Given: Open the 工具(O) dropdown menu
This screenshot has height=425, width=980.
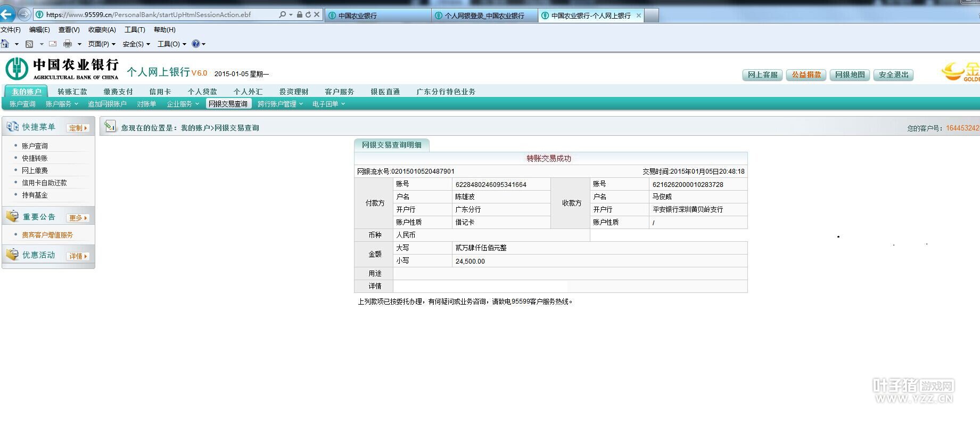Looking at the screenshot, I should [171, 44].
